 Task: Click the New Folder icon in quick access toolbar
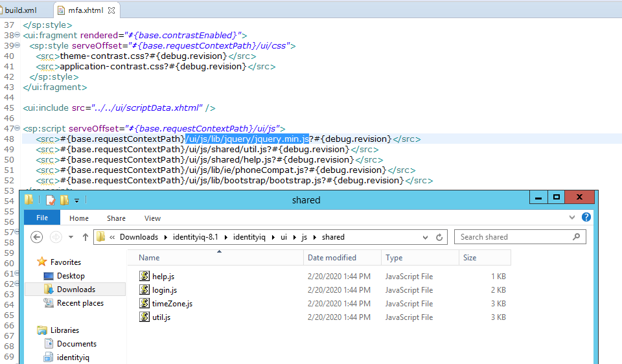pyautogui.click(x=64, y=200)
